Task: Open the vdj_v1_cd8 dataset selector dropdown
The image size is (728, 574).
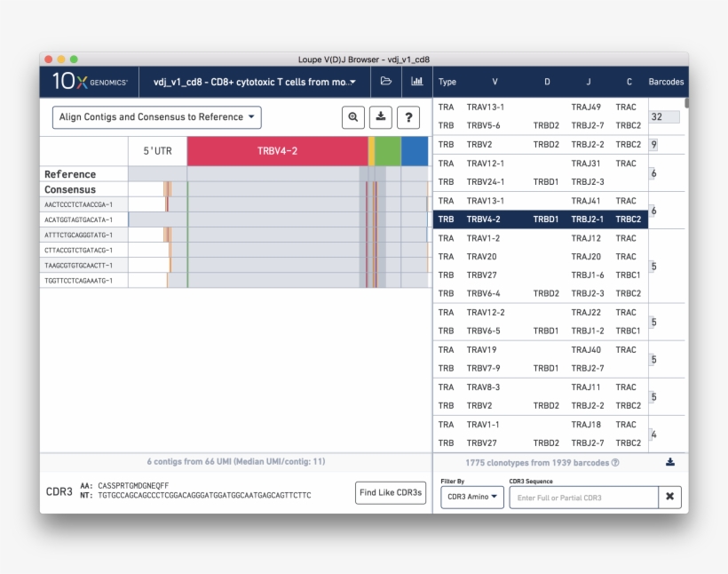Action: 257,81
